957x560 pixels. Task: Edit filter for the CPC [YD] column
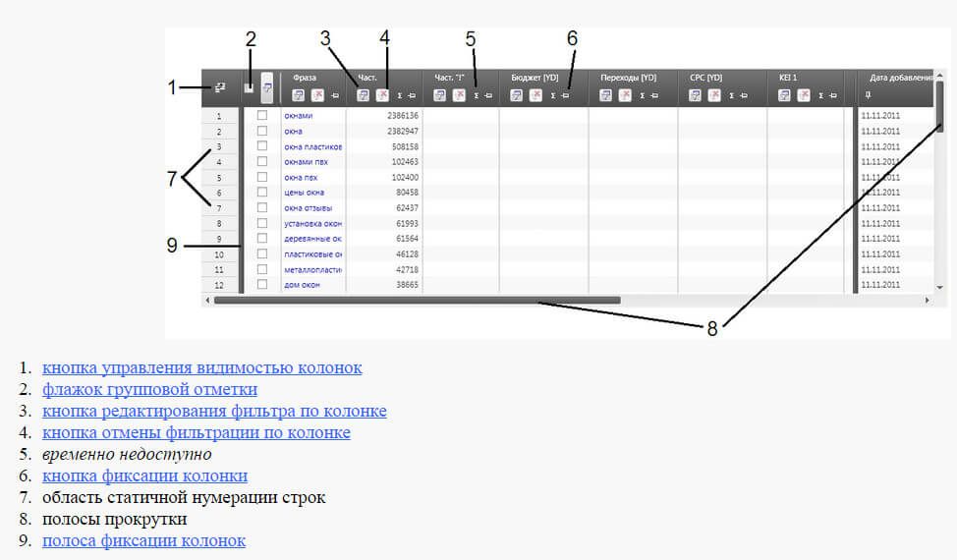[x=695, y=95]
